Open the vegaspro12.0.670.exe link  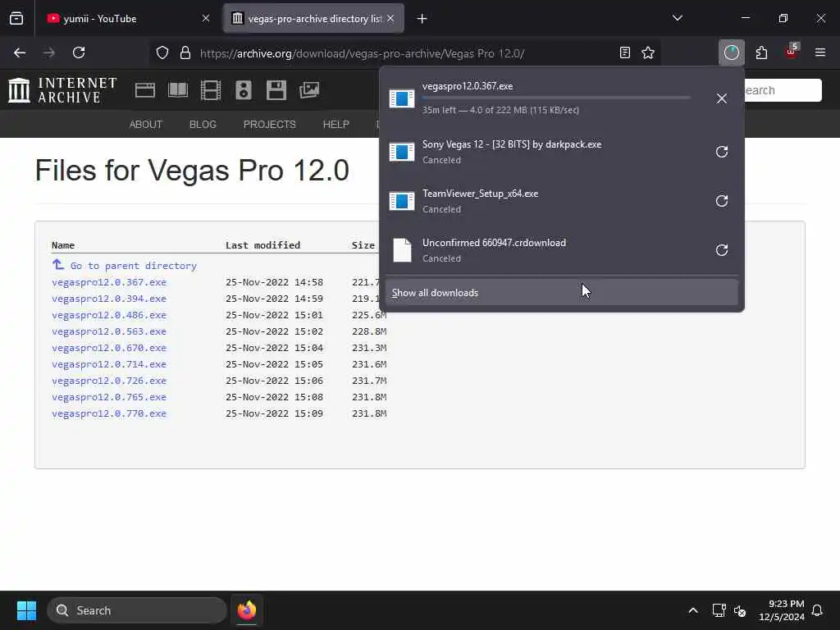(x=109, y=348)
